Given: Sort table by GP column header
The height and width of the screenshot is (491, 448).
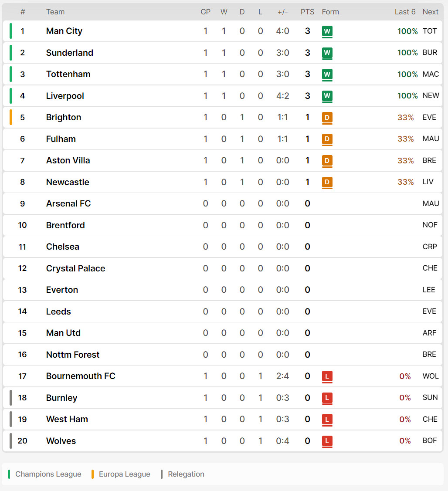Looking at the screenshot, I should [x=206, y=12].
